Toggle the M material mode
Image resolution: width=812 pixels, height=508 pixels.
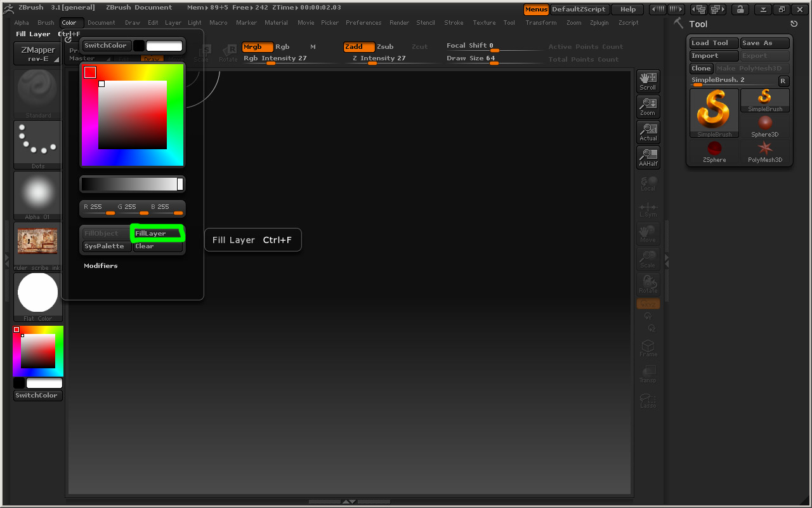click(313, 47)
